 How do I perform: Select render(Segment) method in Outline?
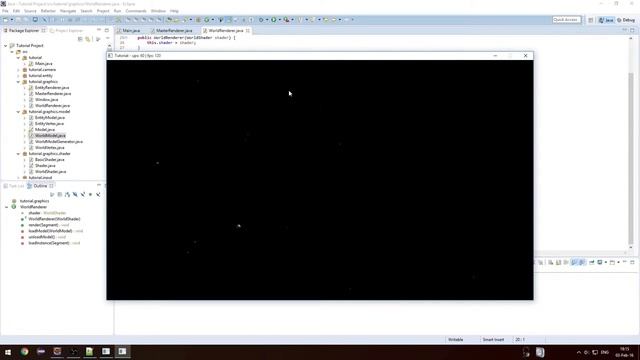49,225
